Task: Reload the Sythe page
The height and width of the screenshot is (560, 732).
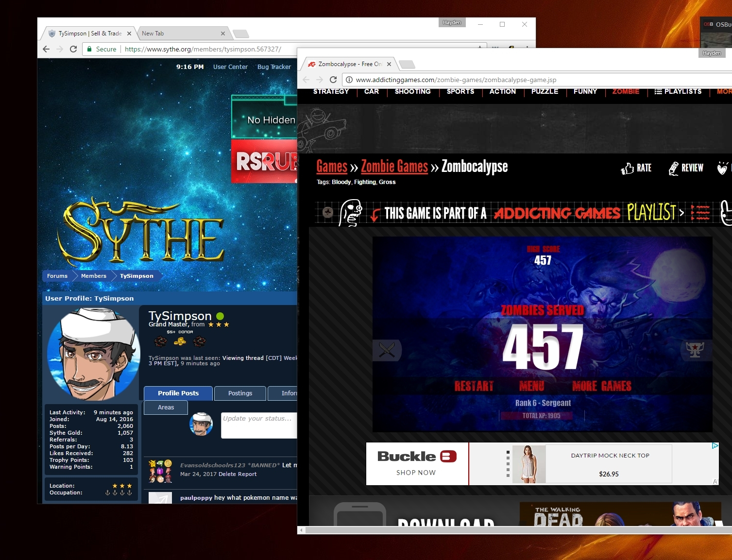Action: [x=73, y=49]
